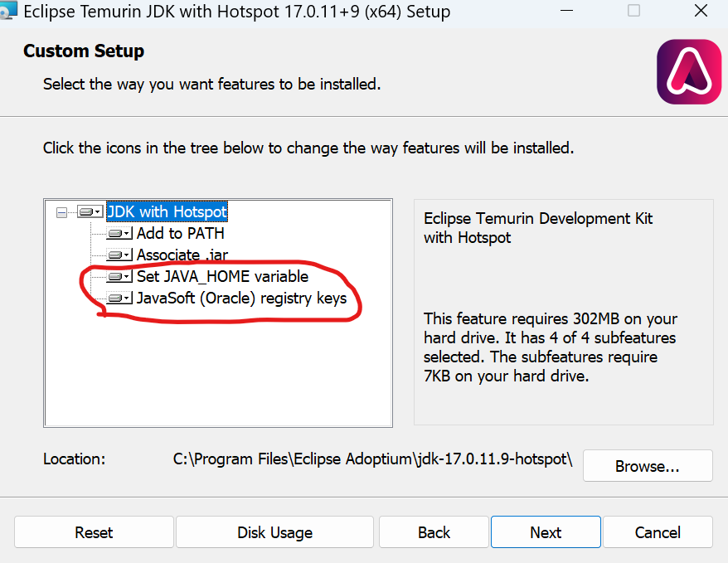Open the JDK with Hotspot install-option dropdown icon
Viewport: 728px width, 563px height.
coord(90,212)
